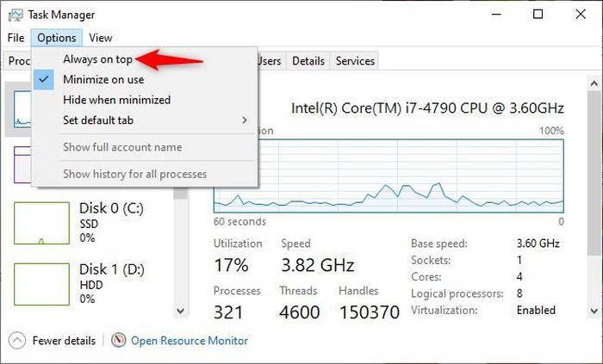Switch to the Details tab
Viewport: 603px width, 364px height.
(308, 61)
